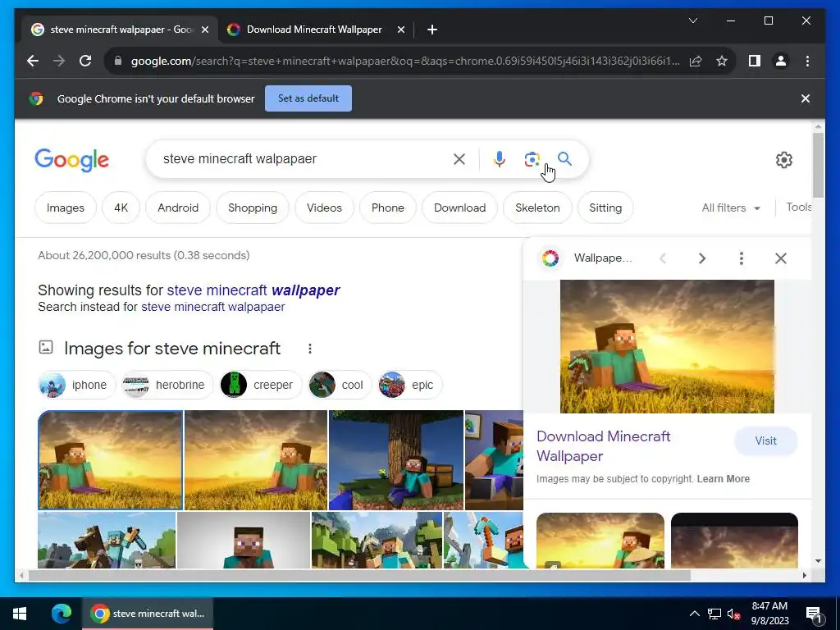Image resolution: width=840 pixels, height=630 pixels.
Task: Switch to steve minecraft walpapaer tab
Action: [x=119, y=30]
